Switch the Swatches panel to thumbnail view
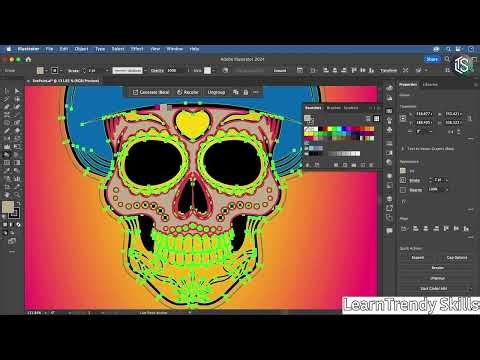 click(376, 119)
